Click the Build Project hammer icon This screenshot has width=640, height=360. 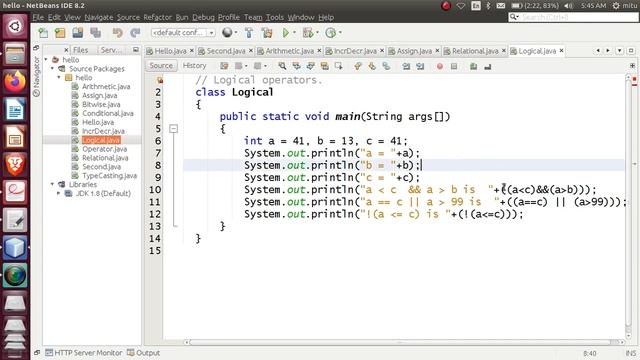click(249, 33)
